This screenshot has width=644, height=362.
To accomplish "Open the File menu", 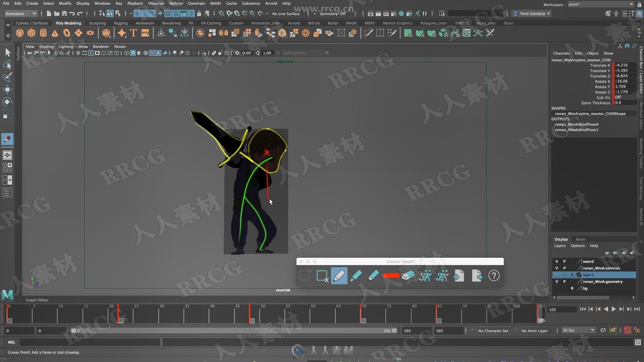I will click(x=6, y=4).
